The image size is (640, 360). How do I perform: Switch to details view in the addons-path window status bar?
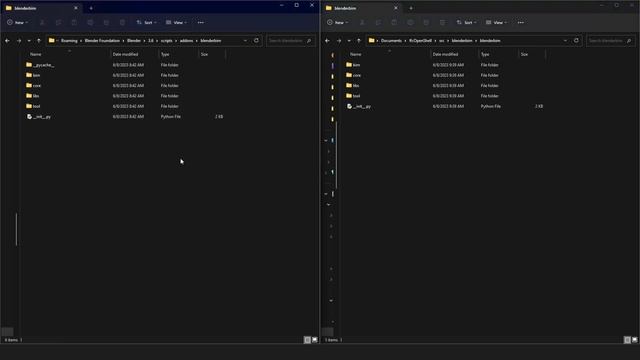pos(307,340)
